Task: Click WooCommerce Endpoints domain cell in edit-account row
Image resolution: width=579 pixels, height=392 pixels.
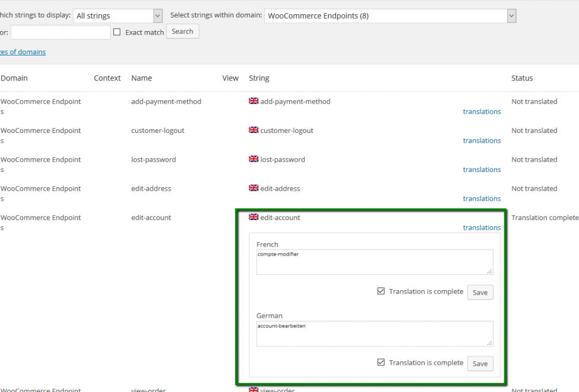Action: click(x=41, y=222)
